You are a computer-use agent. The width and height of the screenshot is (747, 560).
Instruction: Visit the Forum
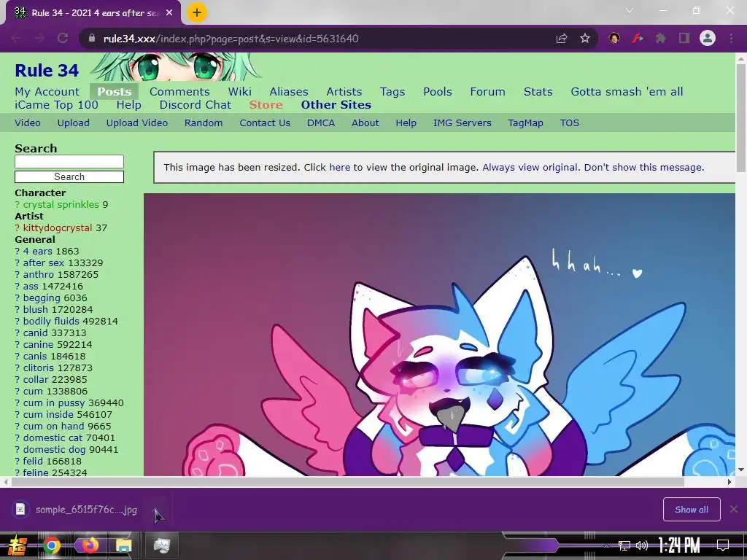point(487,91)
